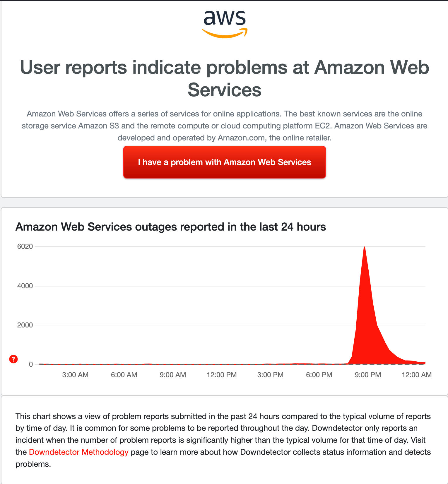Viewport: 448px width, 484px height.
Task: Click the 'User reports indicate problems' headline
Action: coord(224,78)
